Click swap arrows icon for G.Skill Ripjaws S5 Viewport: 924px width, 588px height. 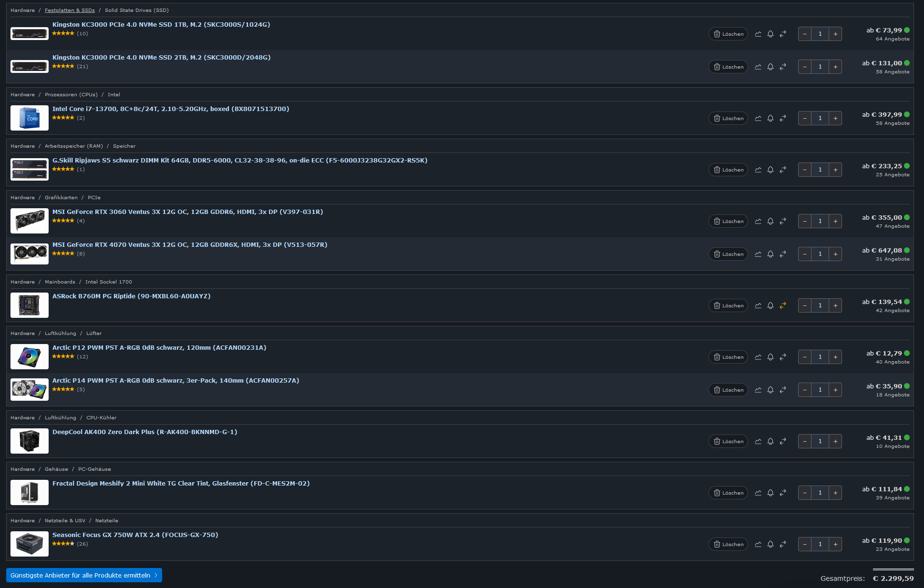tap(783, 170)
